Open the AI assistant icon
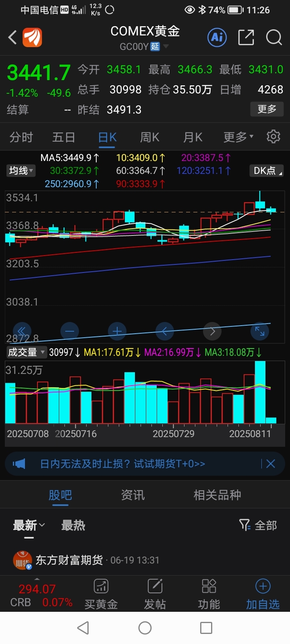 pyautogui.click(x=217, y=37)
